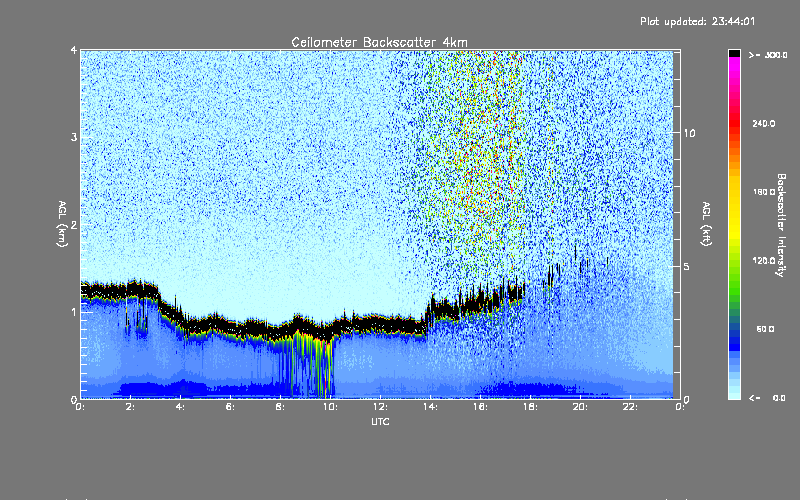The width and height of the screenshot is (800, 500).
Task: Click the '6:' UTC hour tick
Action: (x=230, y=407)
